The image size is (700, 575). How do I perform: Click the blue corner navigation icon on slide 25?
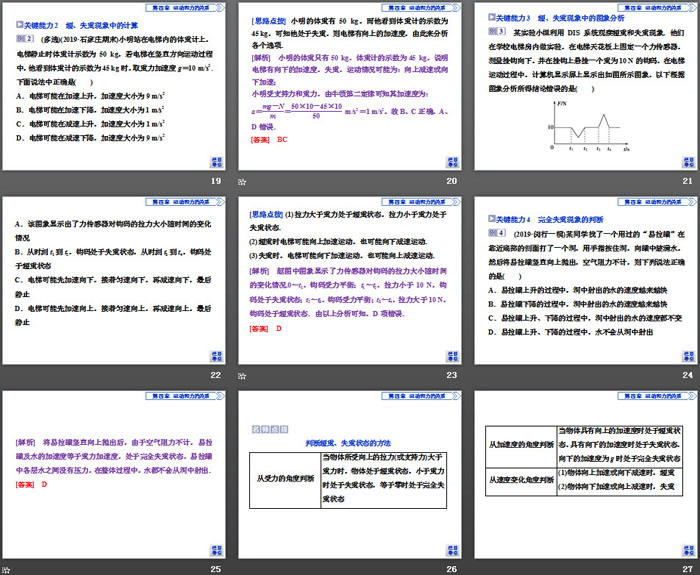click(x=217, y=550)
